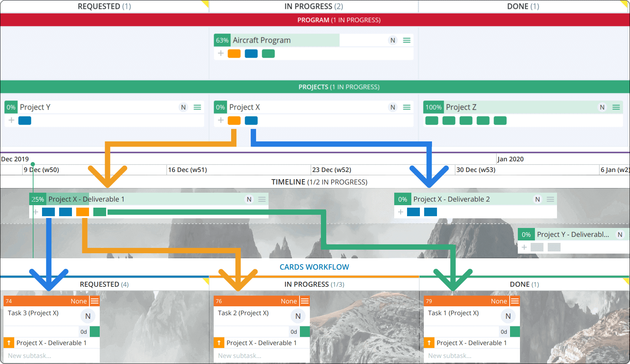The width and height of the screenshot is (630, 364).
Task: Click assignee avatar on Task 2 card
Action: click(x=298, y=316)
